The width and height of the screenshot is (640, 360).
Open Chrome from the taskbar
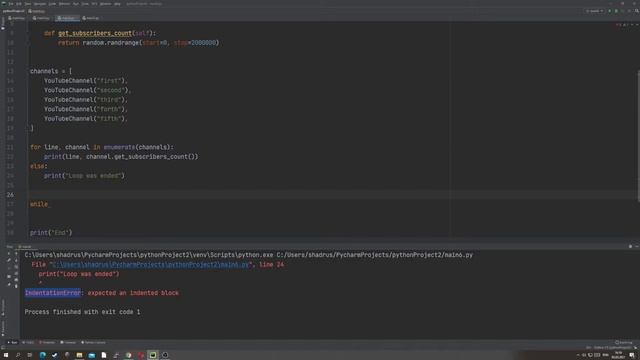pyautogui.click(x=128, y=355)
